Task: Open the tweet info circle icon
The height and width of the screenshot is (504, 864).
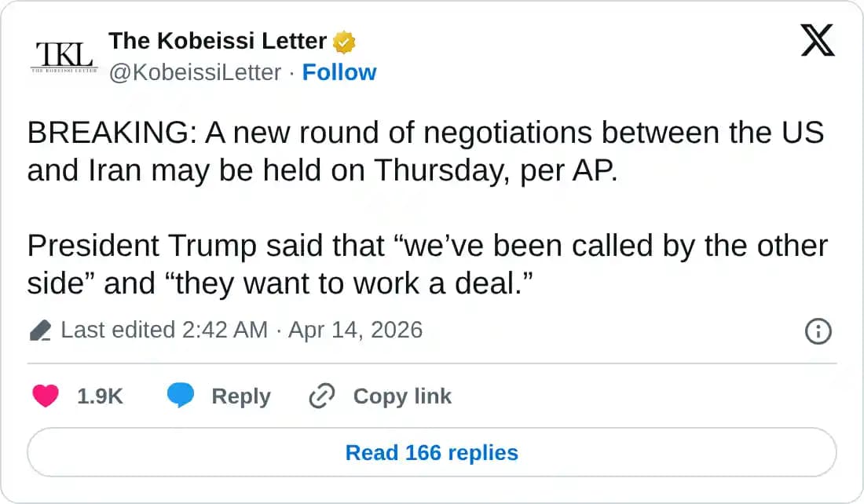Action: point(818,331)
